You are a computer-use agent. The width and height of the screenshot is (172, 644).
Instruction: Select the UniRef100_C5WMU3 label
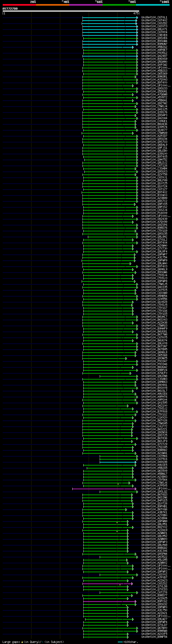154,326
